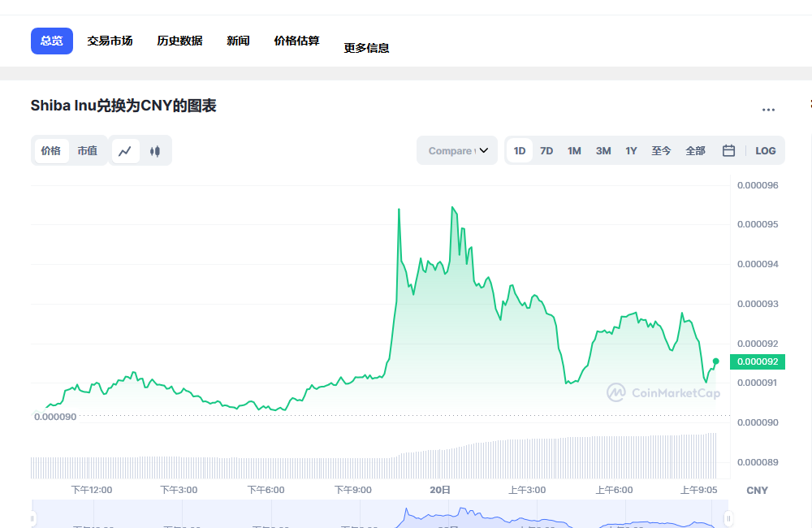Click the green 0.000092 current price label
Image resolution: width=812 pixels, height=528 pixels.
pyautogui.click(x=757, y=361)
